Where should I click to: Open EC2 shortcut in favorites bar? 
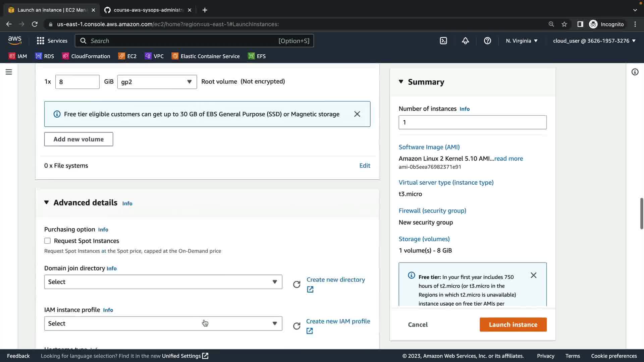pos(127,56)
